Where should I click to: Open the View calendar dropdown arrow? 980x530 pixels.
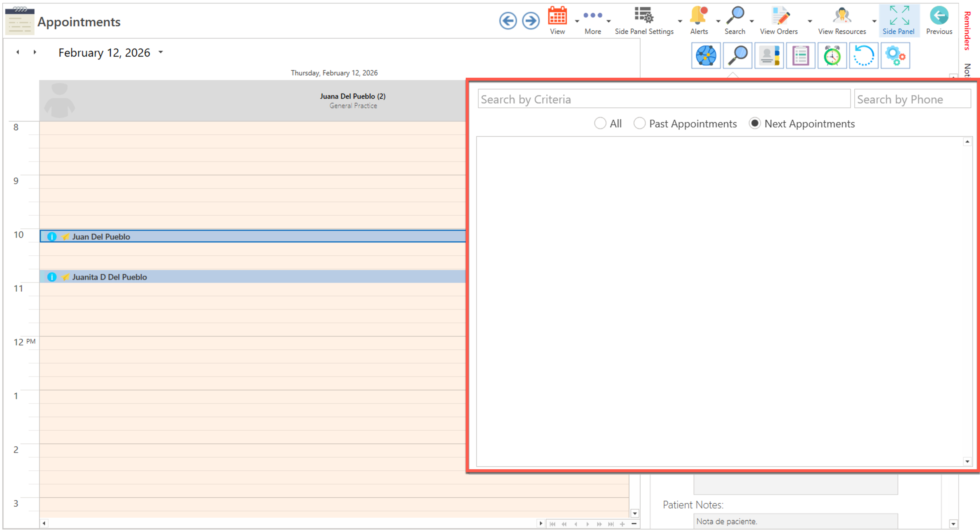[x=577, y=21]
